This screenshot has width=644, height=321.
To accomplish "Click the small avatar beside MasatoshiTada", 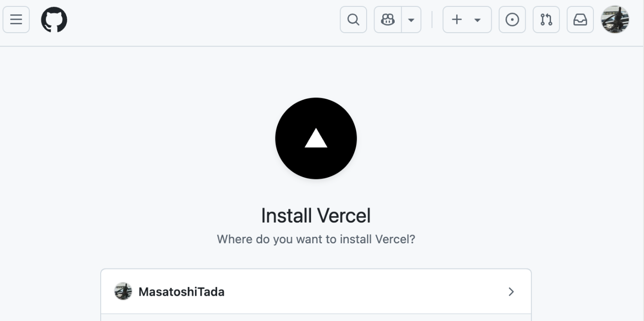I will (123, 292).
